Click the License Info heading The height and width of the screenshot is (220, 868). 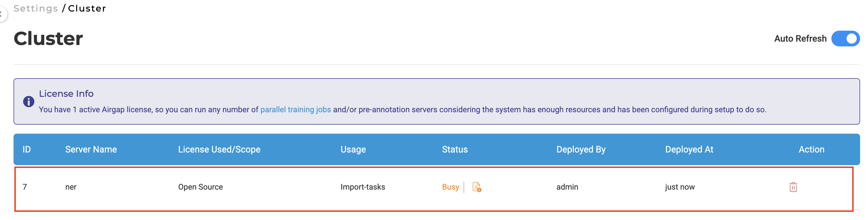pyautogui.click(x=67, y=93)
